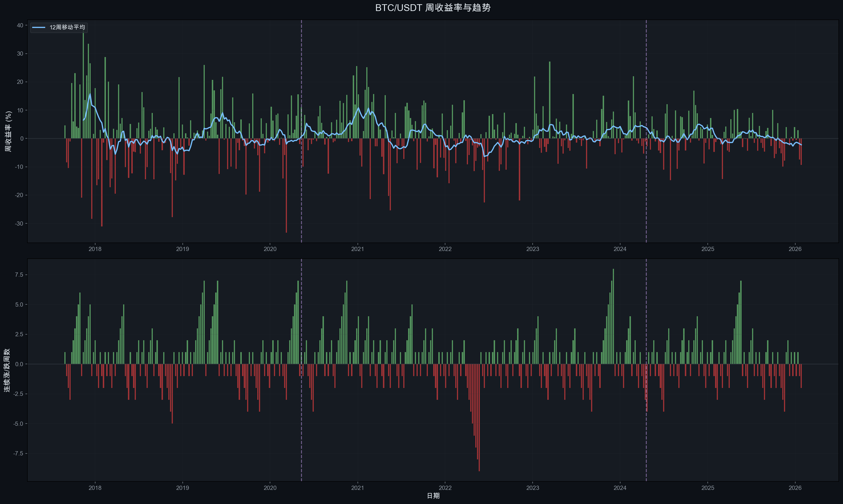Click the 2018 label under the upper chart
Viewport: 843px width, 504px height.
[95, 249]
